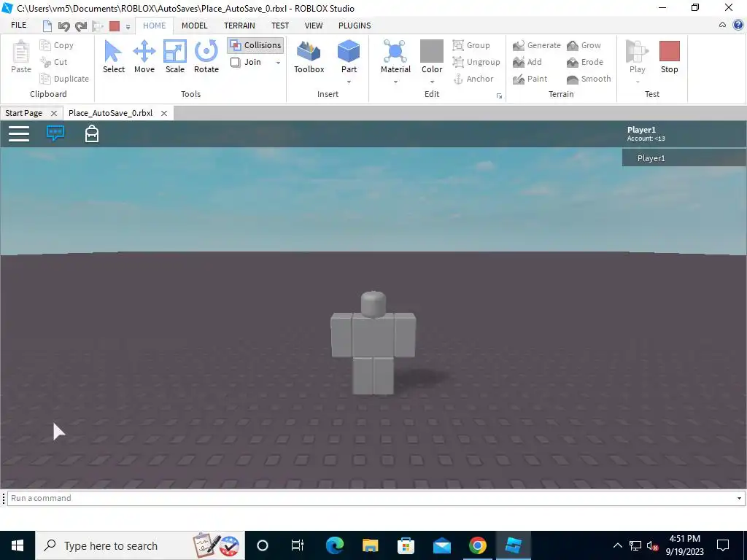Screen dimensions: 747x560
Task: Click the Play test button
Action: [637, 57]
